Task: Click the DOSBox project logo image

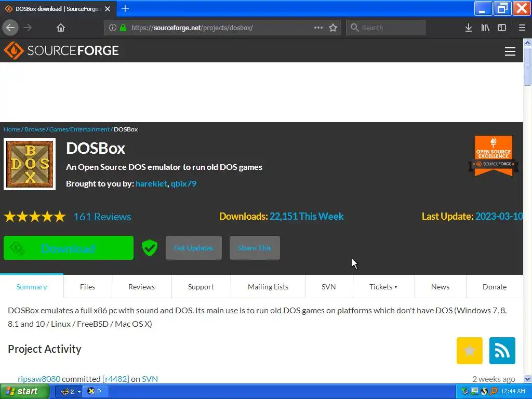Action: coord(30,164)
